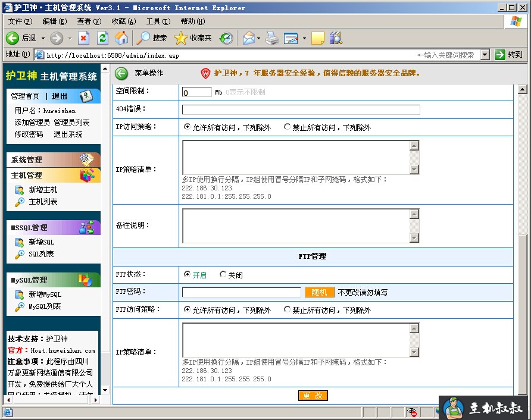This screenshot has height=420, width=531.
Task: Click the red 护卫神 shield logo
Action: point(205,73)
